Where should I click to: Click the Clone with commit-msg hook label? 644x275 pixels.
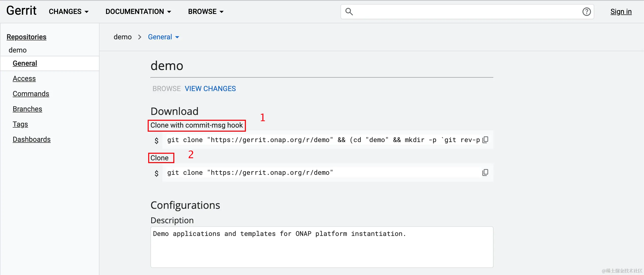(x=197, y=125)
